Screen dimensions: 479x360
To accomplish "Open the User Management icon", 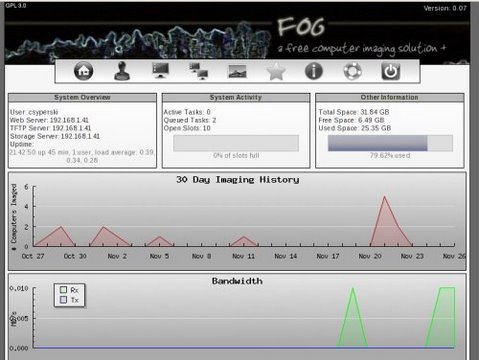I will 122,71.
